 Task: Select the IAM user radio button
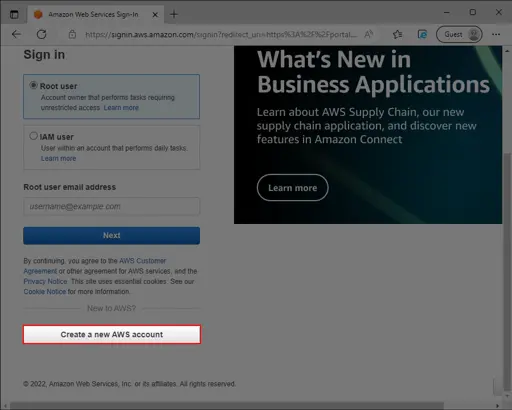33,136
